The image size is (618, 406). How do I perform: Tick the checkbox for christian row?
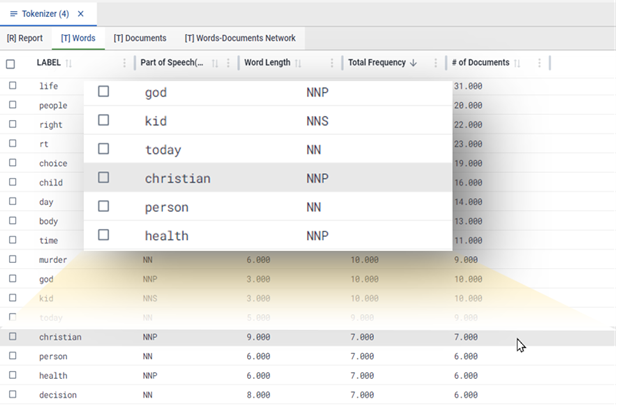point(13,336)
